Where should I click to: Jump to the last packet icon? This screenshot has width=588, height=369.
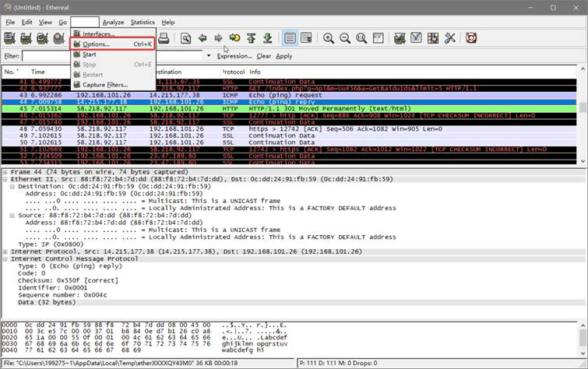click(x=267, y=38)
